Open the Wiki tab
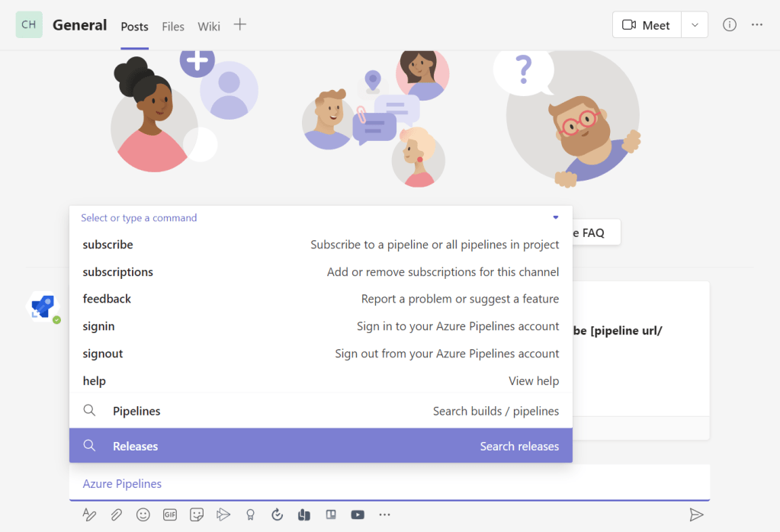This screenshot has height=532, width=780. (209, 27)
